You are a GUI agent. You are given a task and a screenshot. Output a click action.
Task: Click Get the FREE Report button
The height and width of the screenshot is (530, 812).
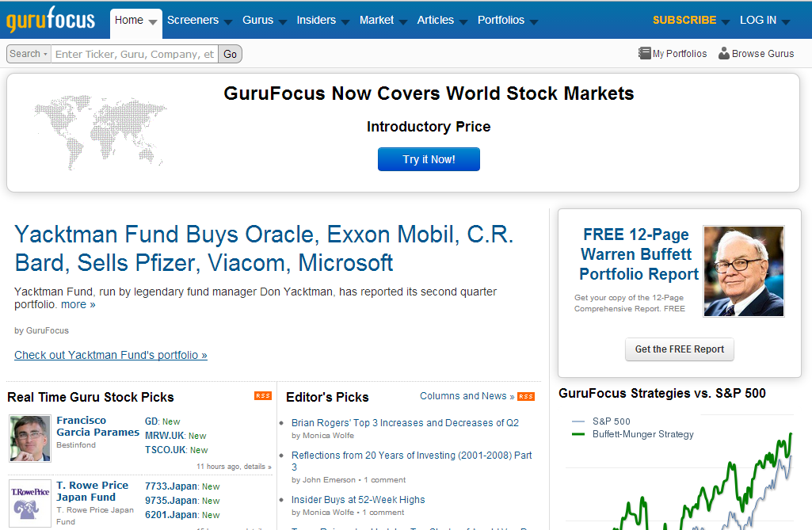pos(679,349)
